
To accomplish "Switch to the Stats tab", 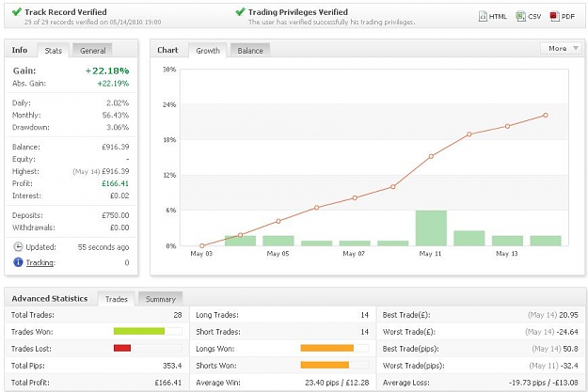I will click(54, 51).
